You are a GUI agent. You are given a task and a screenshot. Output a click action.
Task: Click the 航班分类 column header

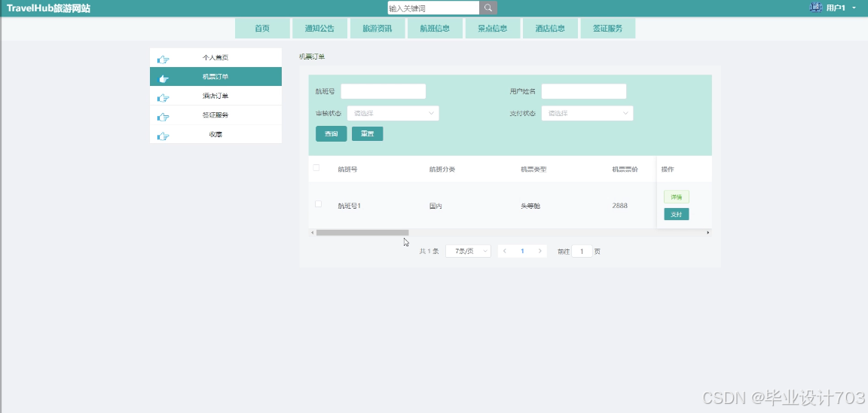tap(442, 170)
